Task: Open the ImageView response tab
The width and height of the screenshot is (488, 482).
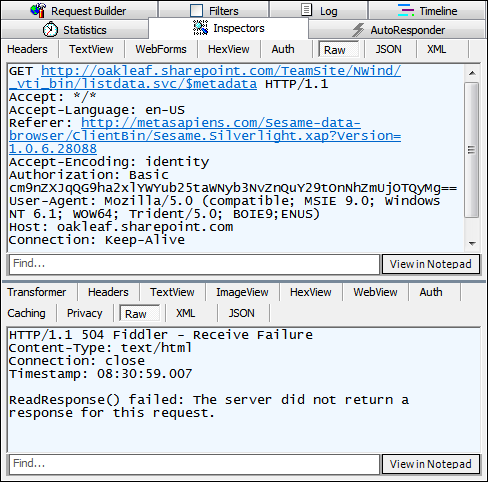Action: (x=242, y=292)
